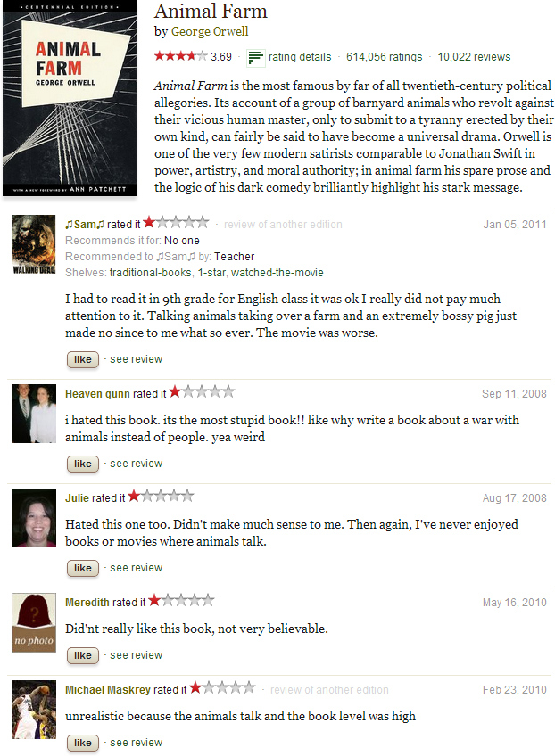555x756 pixels.
Task: Open George Orwell author page
Action: (210, 32)
